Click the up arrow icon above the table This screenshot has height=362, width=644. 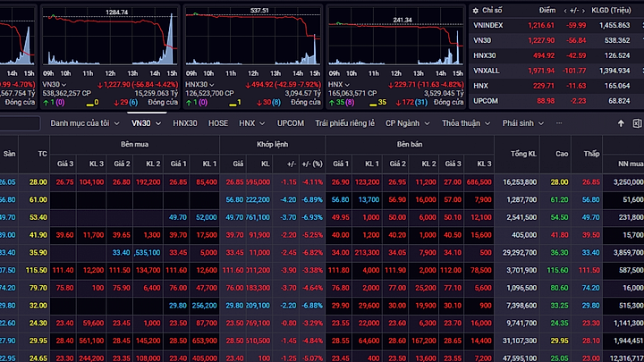pos(621,123)
